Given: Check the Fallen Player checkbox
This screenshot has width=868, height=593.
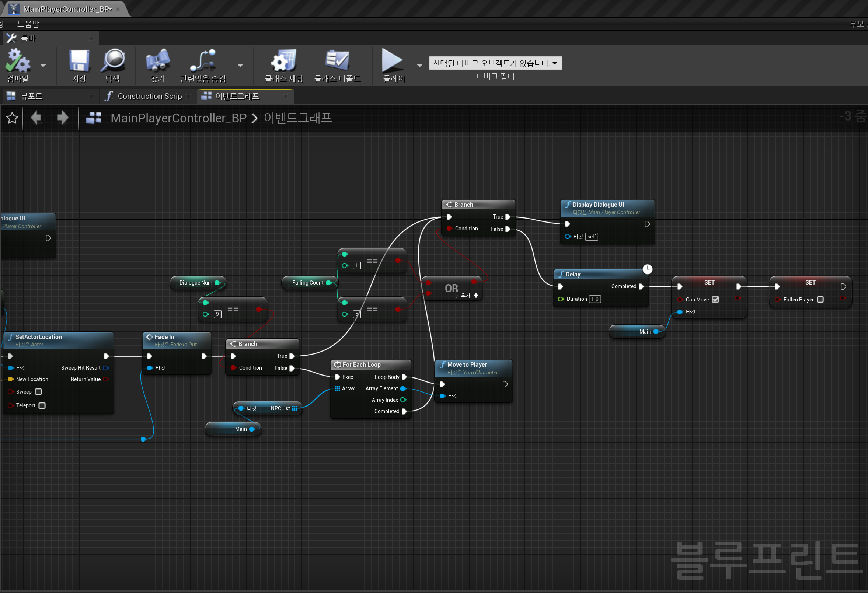Looking at the screenshot, I should [820, 300].
